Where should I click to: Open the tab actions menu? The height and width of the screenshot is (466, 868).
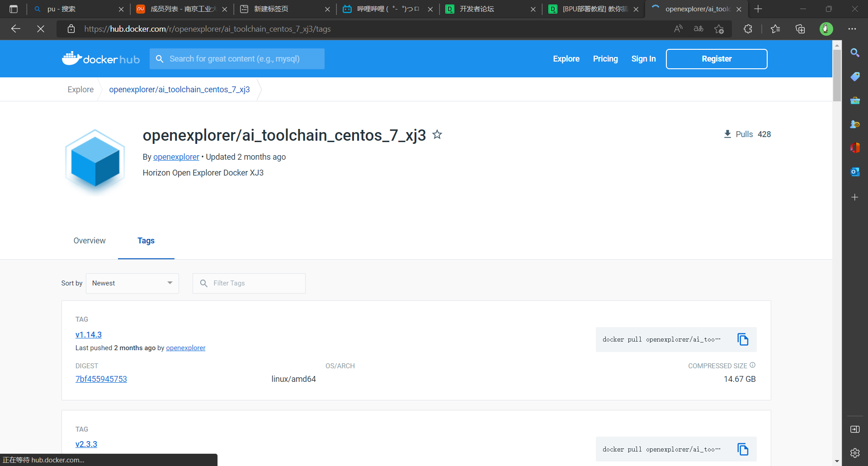tap(14, 9)
